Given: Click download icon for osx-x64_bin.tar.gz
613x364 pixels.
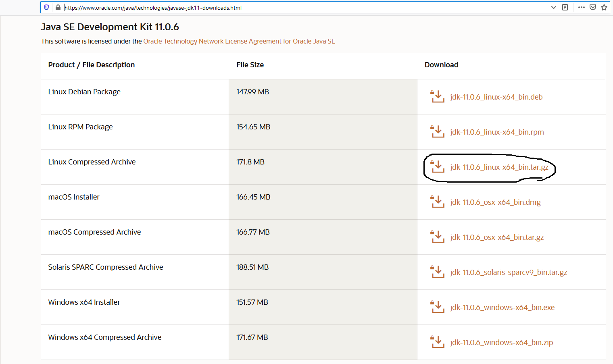Looking at the screenshot, I should tap(438, 237).
